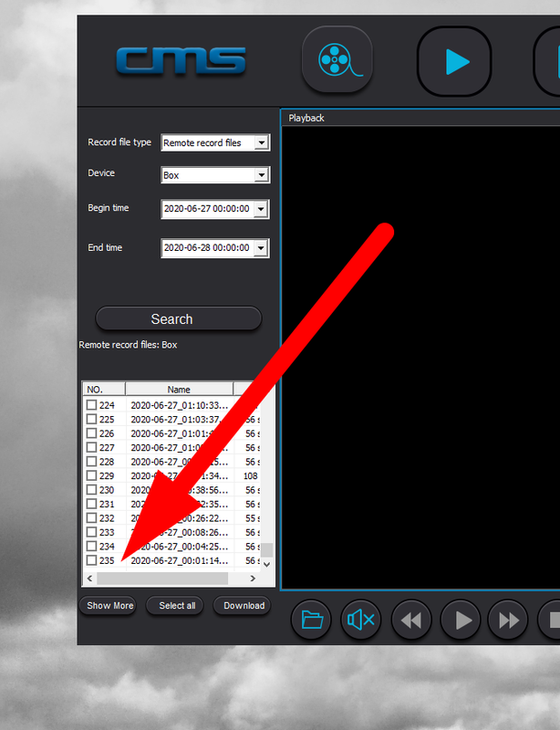560x730 pixels.
Task: Check the box for record 231
Action: coord(92,504)
